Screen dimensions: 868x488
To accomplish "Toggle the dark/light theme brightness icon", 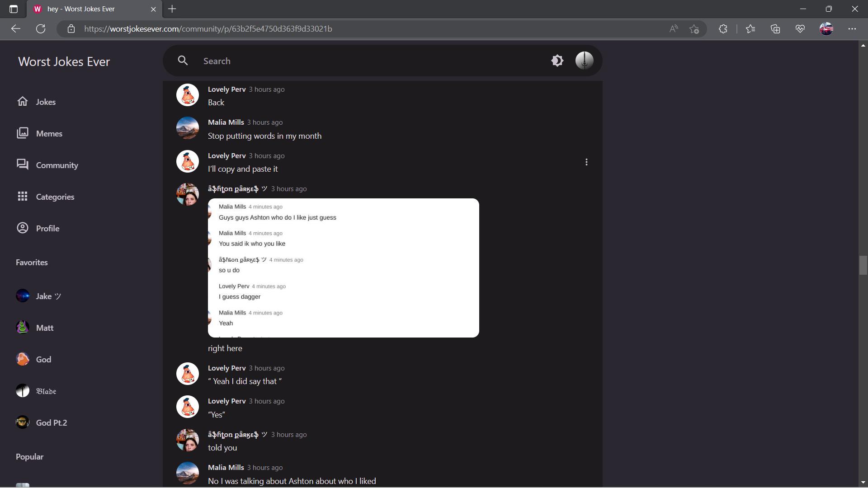I will (557, 61).
